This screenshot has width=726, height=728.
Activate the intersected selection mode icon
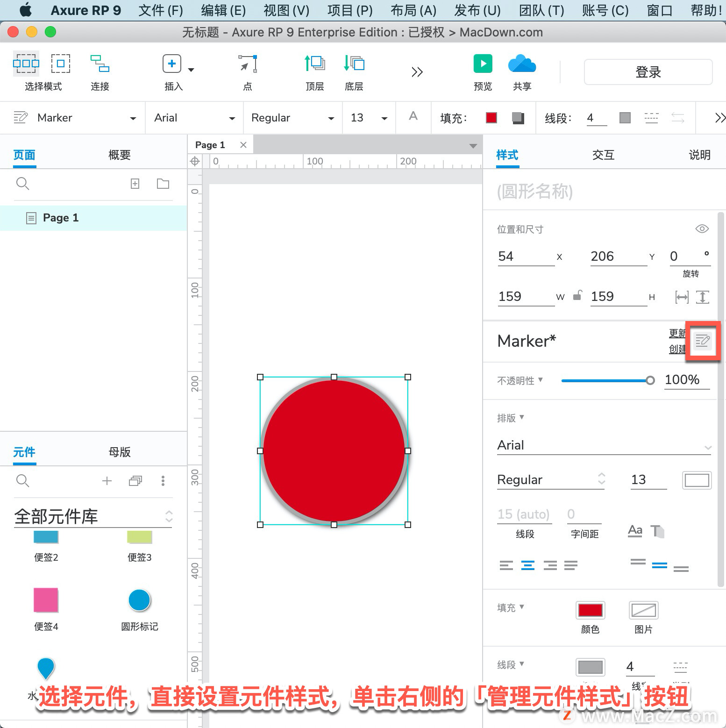click(26, 64)
